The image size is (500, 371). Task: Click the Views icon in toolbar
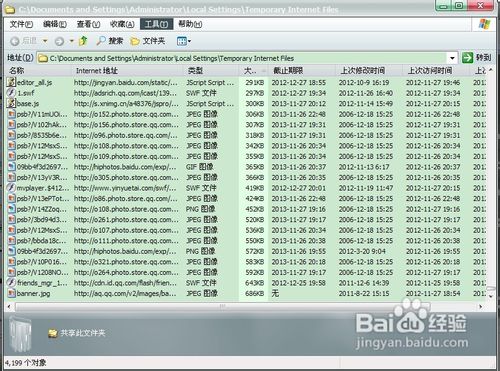click(x=181, y=41)
